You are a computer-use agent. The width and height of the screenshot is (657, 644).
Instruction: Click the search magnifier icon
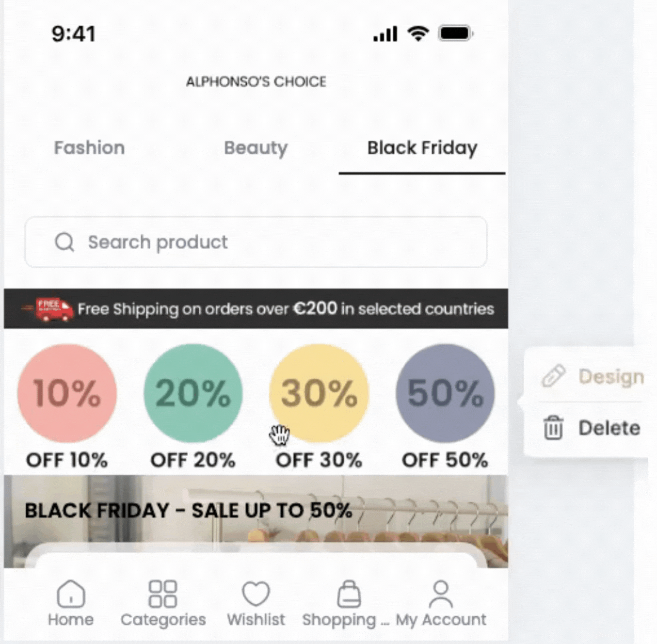64,241
